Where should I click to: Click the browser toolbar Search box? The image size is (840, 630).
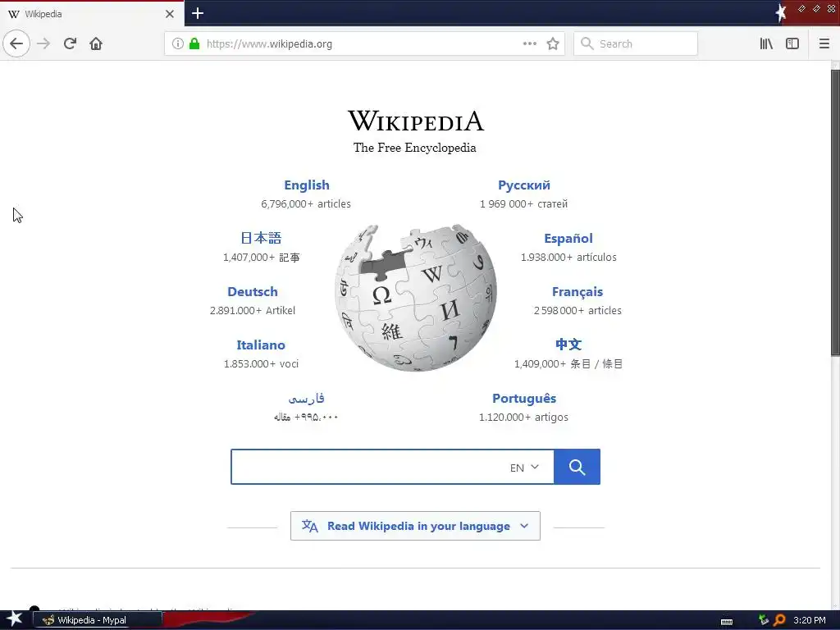pos(636,43)
